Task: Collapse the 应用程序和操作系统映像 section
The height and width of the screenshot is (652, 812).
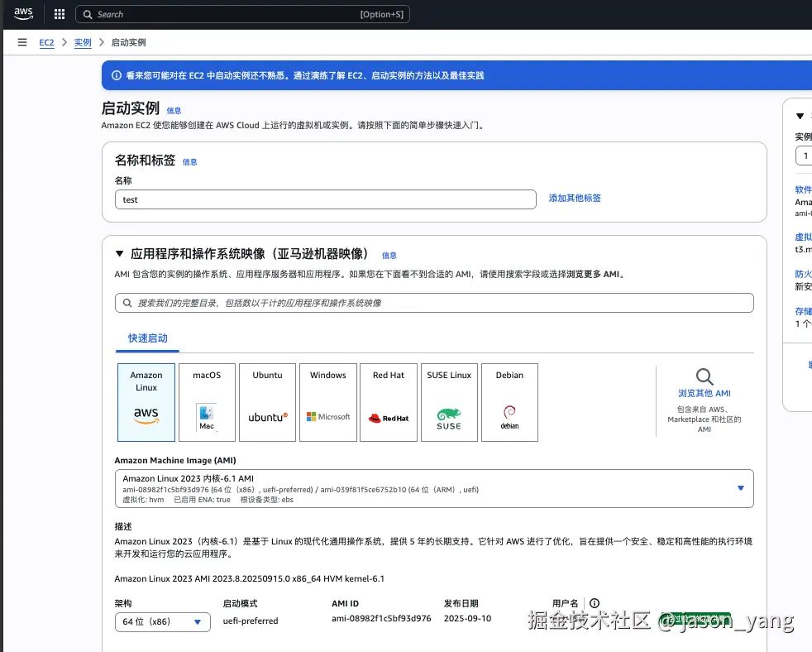Action: pos(120,253)
